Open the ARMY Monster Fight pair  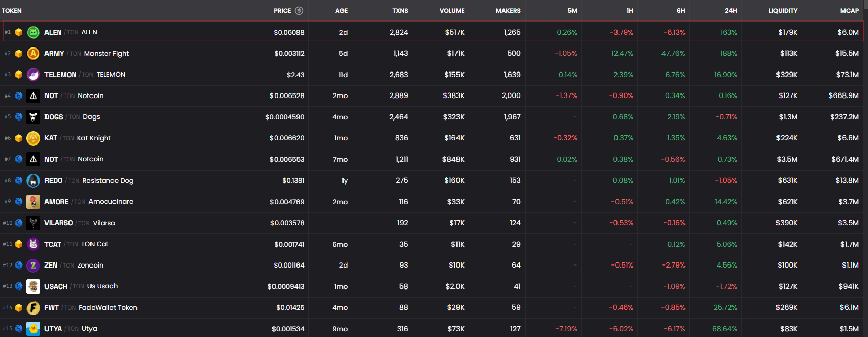[86, 53]
